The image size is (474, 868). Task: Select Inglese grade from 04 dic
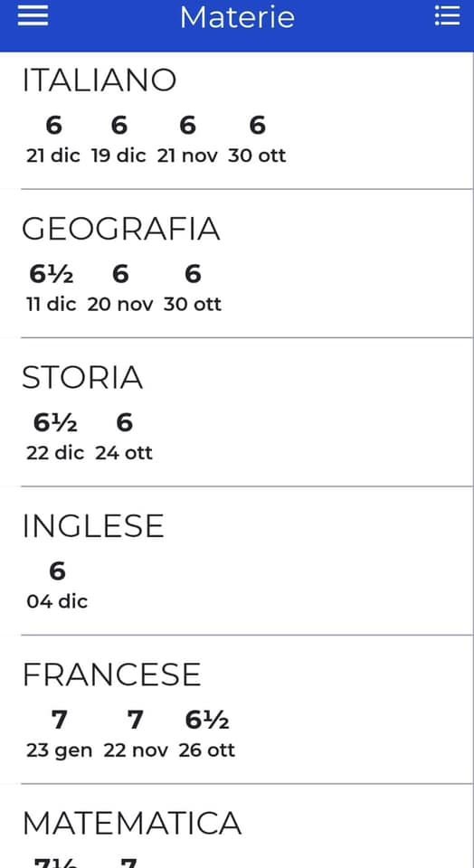point(57,585)
